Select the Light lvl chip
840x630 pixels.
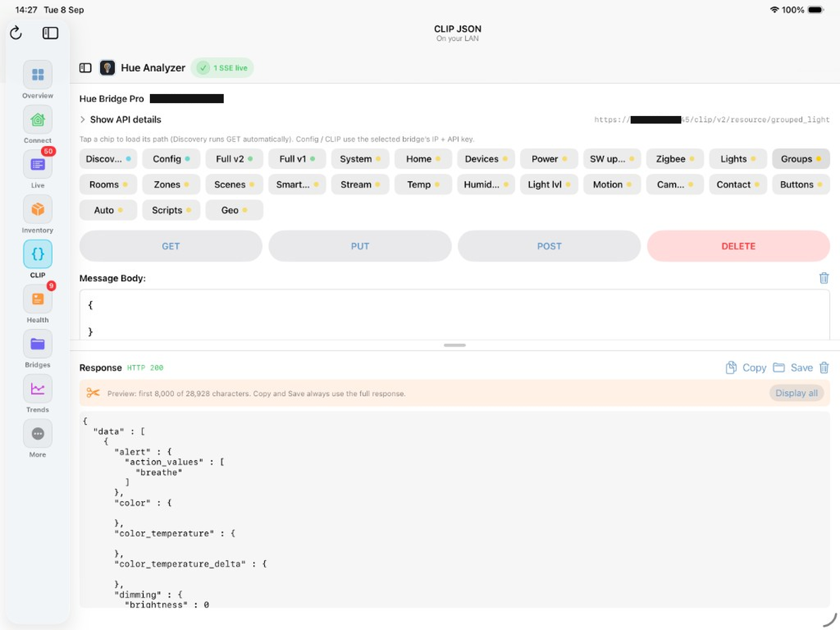click(549, 185)
